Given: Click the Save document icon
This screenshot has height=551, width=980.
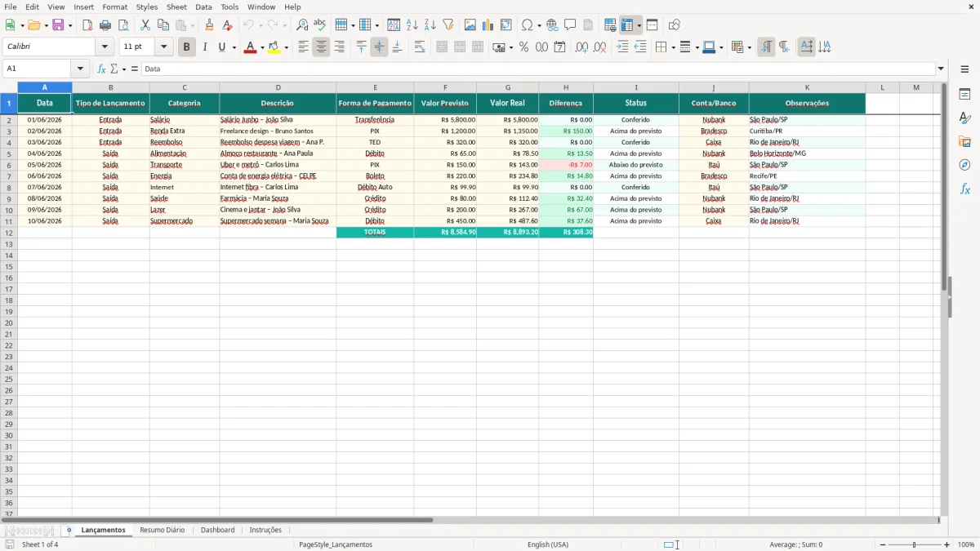Looking at the screenshot, I should (x=58, y=25).
